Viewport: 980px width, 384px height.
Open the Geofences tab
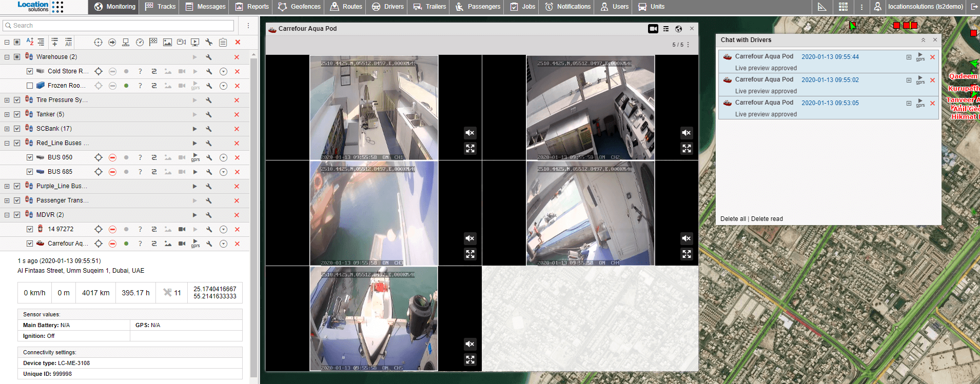299,7
